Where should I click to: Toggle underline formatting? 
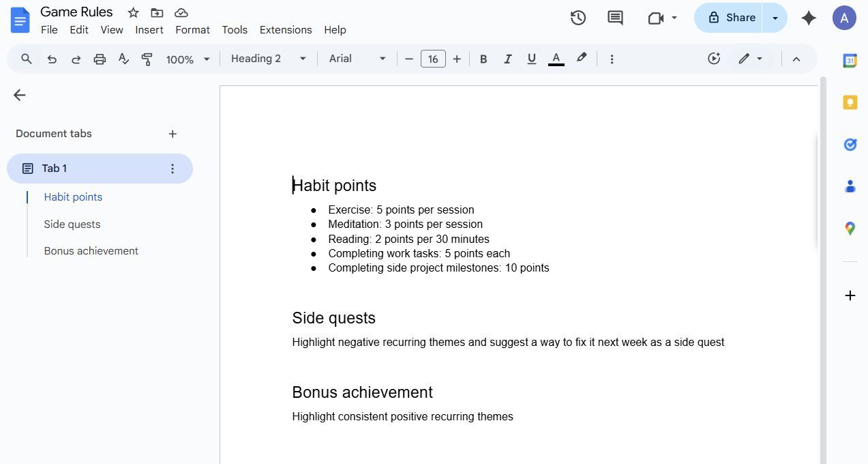pos(531,59)
